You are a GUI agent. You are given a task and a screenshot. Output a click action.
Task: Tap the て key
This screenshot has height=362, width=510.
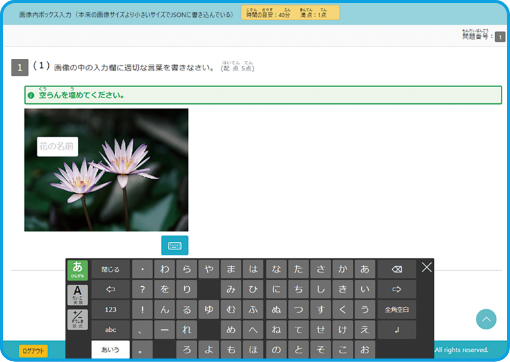[298, 330]
